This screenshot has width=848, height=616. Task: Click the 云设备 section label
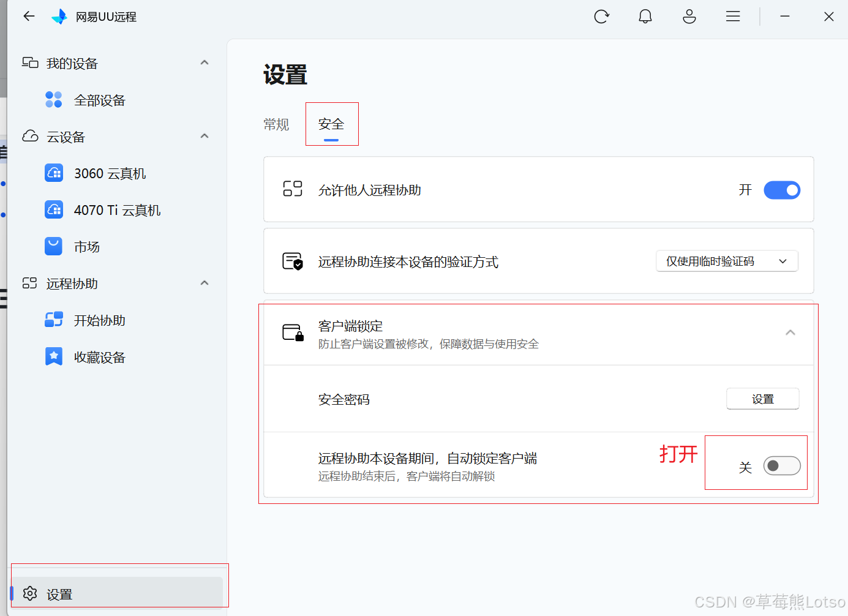(x=66, y=137)
